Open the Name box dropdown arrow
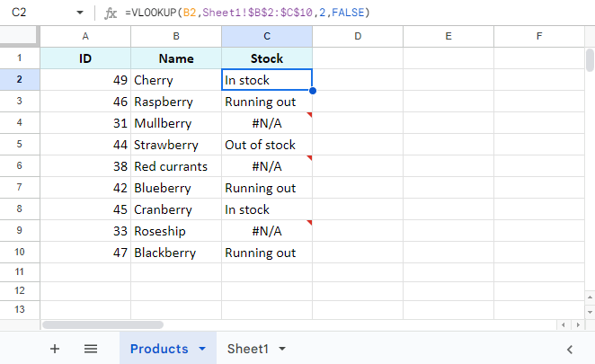 [80, 13]
